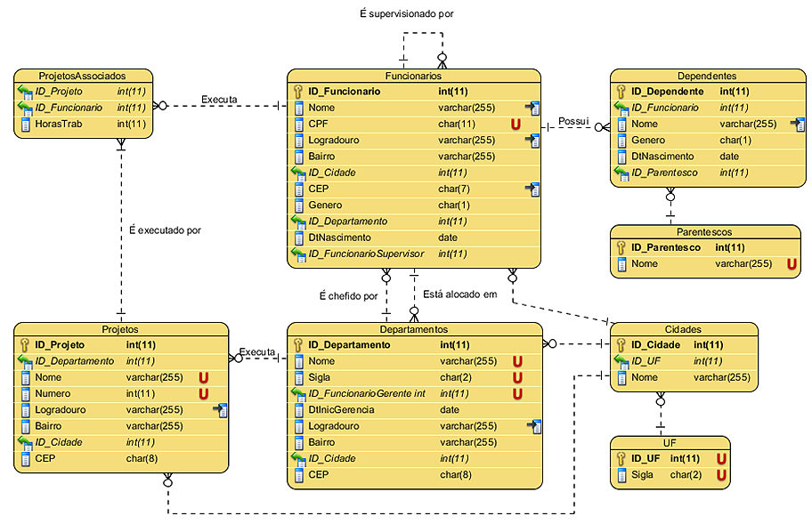Select the foreign key icon of ID_FuncionarioGerente
The image size is (812, 524).
[x=298, y=394]
